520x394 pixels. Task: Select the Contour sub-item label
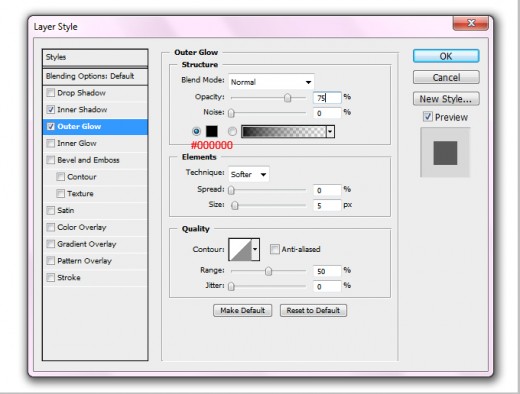82,177
